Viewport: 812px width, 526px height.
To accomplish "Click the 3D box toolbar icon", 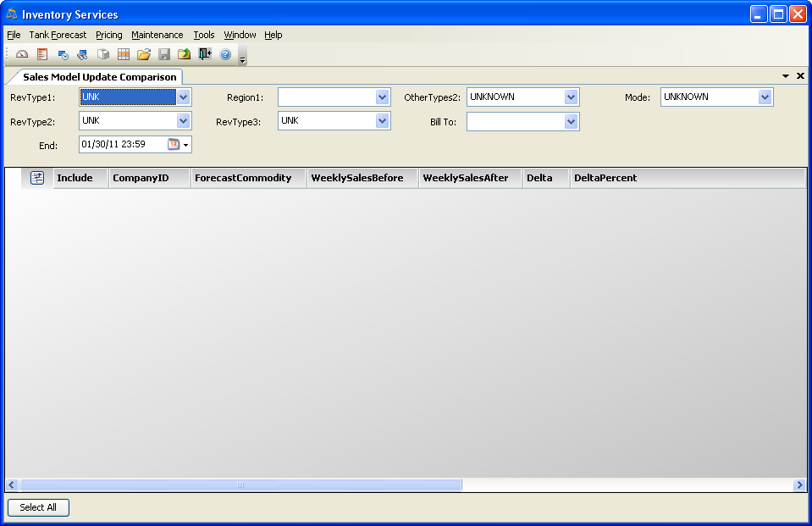I will click(102, 54).
